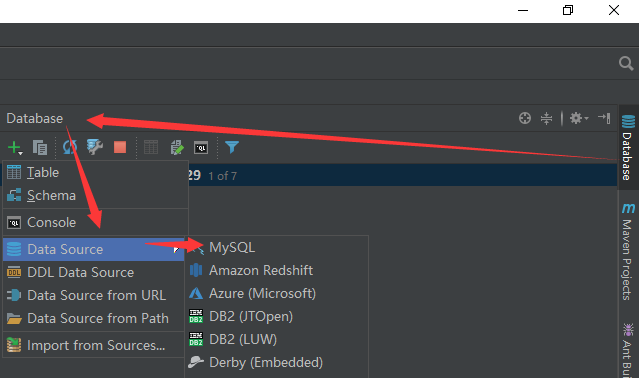Open Data Source Properties wrench icon
Image resolution: width=639 pixels, height=378 pixels.
coord(95,147)
